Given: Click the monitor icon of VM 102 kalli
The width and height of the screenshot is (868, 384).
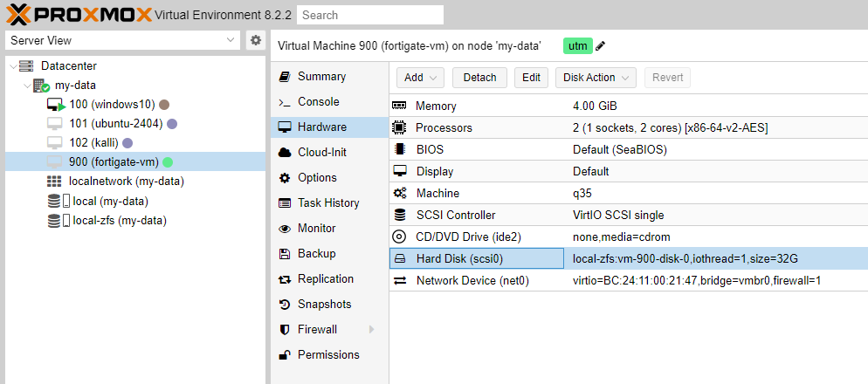Looking at the screenshot, I should tap(54, 143).
